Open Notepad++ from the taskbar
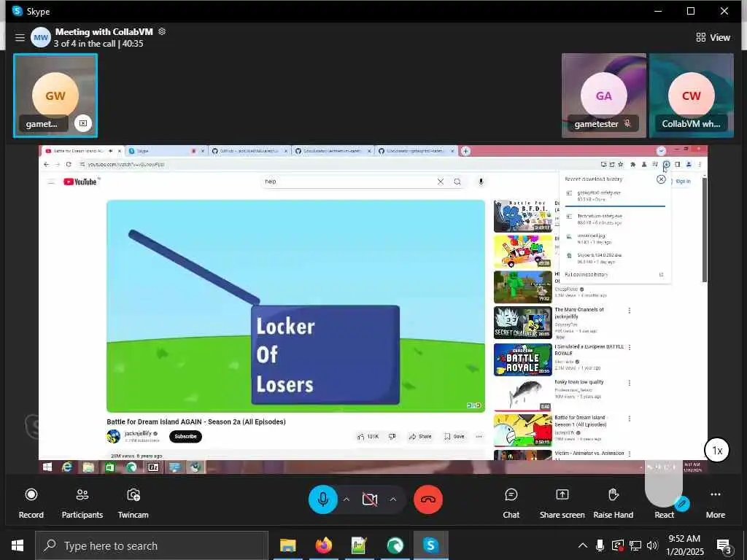The height and width of the screenshot is (560, 747). pyautogui.click(x=359, y=545)
